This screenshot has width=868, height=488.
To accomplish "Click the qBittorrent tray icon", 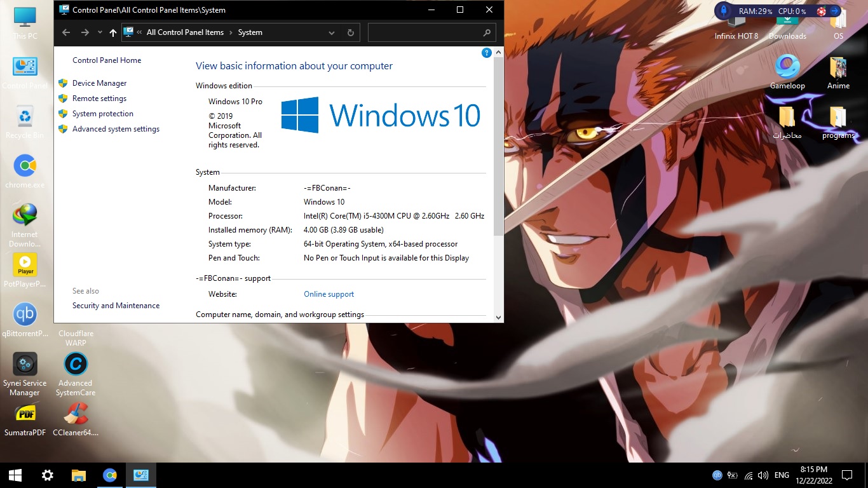I will tap(717, 475).
